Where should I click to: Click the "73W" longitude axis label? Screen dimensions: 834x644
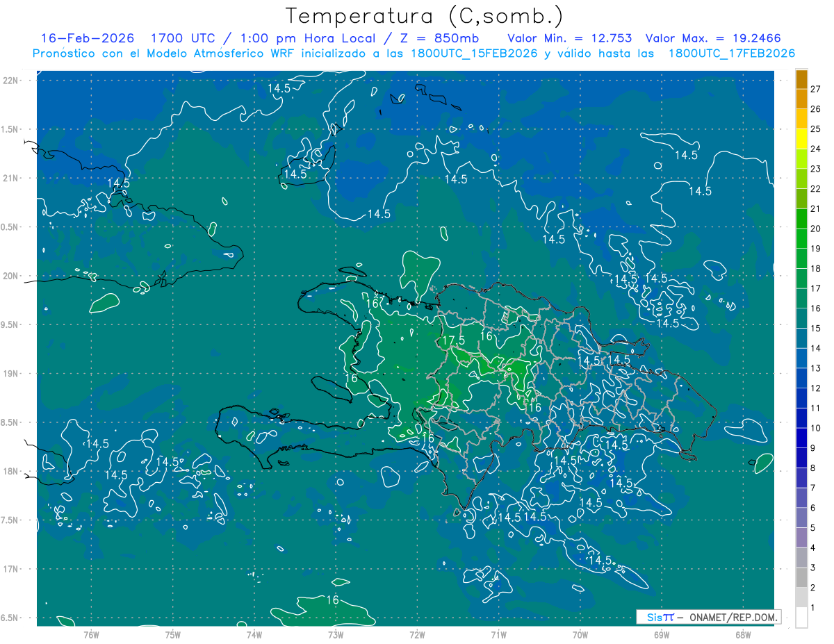pos(336,634)
